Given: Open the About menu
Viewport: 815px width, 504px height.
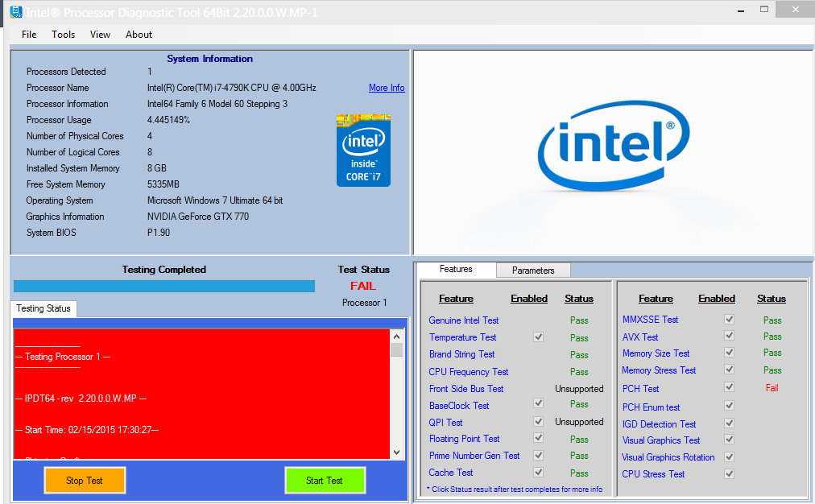Looking at the screenshot, I should (139, 35).
